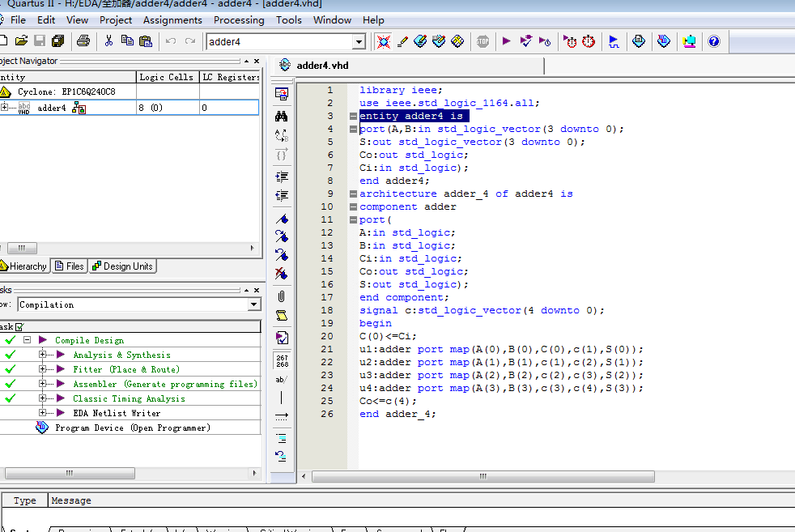Start compilation with the purple play icon
Viewport: 795px width, 532px height.
click(506, 41)
